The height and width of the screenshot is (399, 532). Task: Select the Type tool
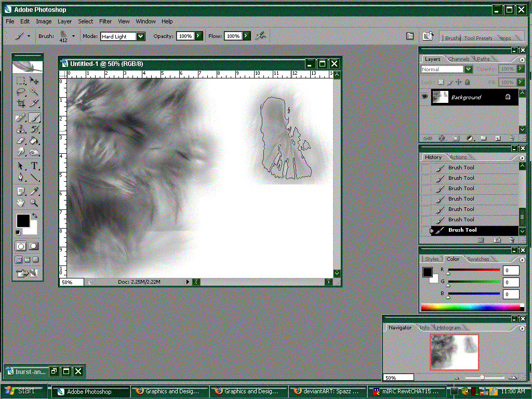(34, 166)
